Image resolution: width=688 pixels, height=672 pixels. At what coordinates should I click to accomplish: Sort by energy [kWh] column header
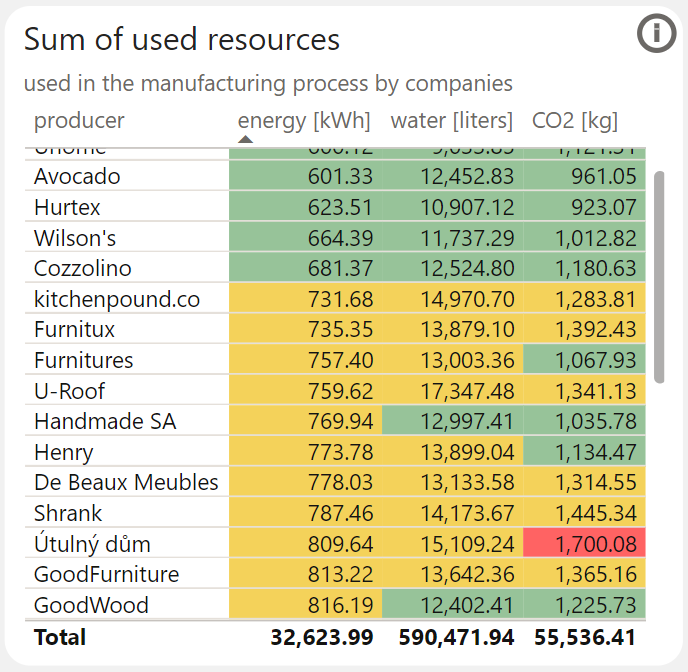point(304,121)
